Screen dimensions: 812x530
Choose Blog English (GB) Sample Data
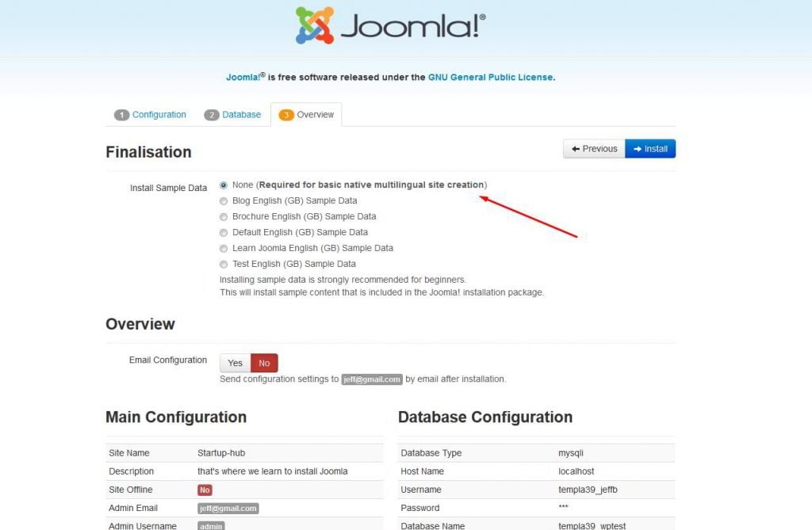click(x=224, y=200)
